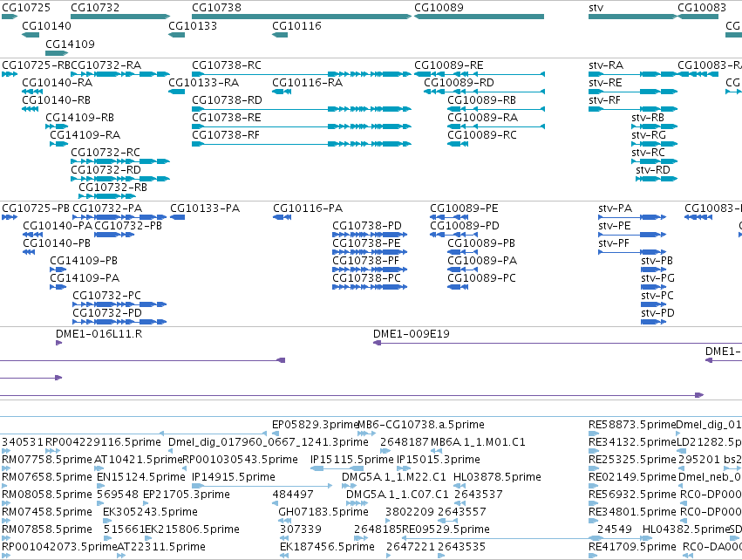This screenshot has height=560, width=742.
Task: Click transcript stv-RB
Action: click(655, 126)
